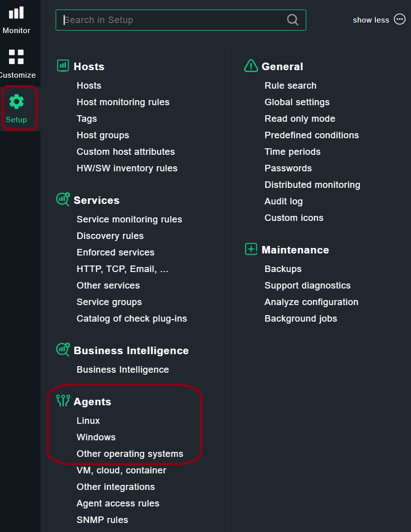The image size is (411, 532).
Task: Click the Maintenance plus icon
Action: pos(251,248)
